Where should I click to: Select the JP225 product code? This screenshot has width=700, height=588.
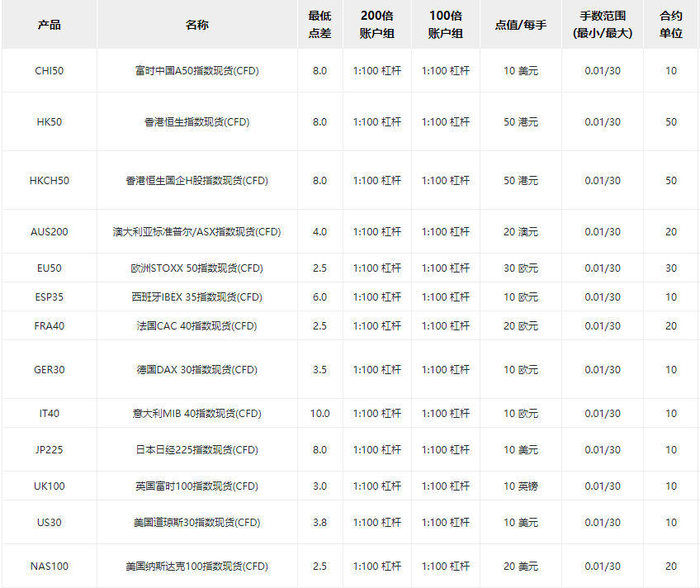click(49, 450)
